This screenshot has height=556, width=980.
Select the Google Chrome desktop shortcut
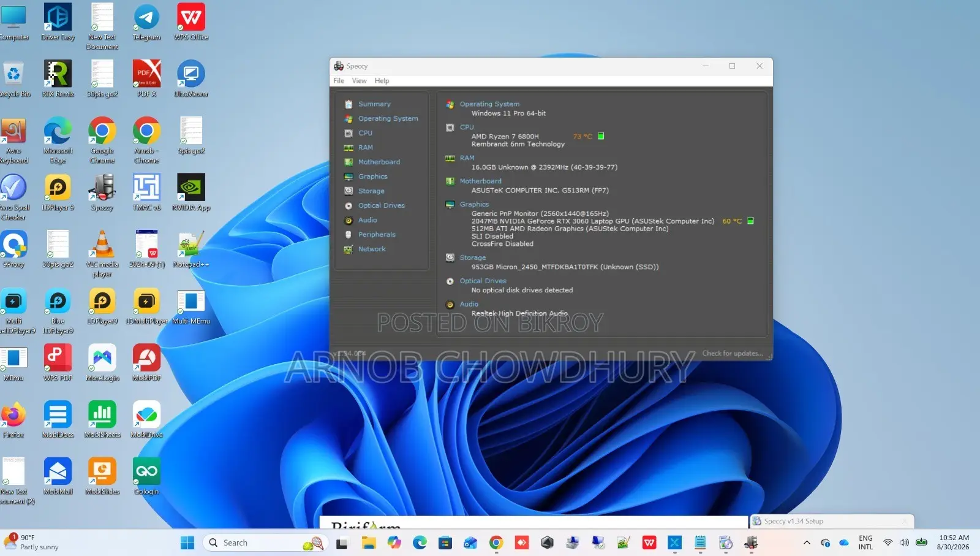pyautogui.click(x=102, y=141)
